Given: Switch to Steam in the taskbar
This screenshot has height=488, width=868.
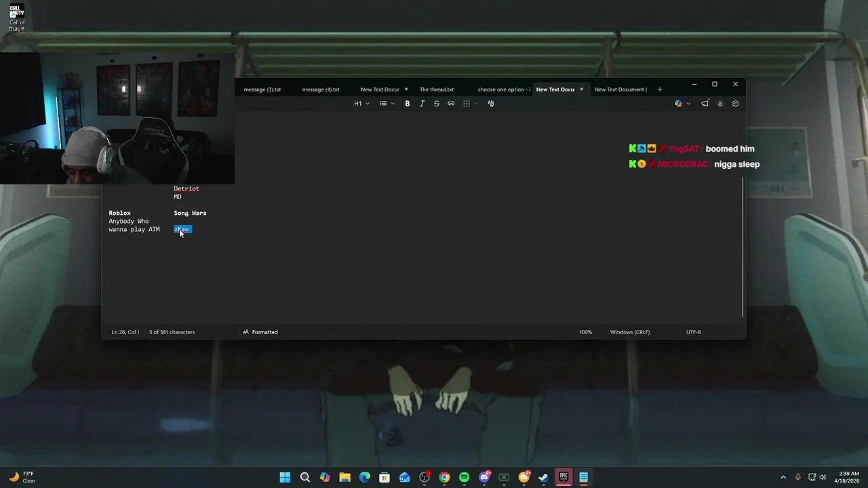Looking at the screenshot, I should coord(543,477).
